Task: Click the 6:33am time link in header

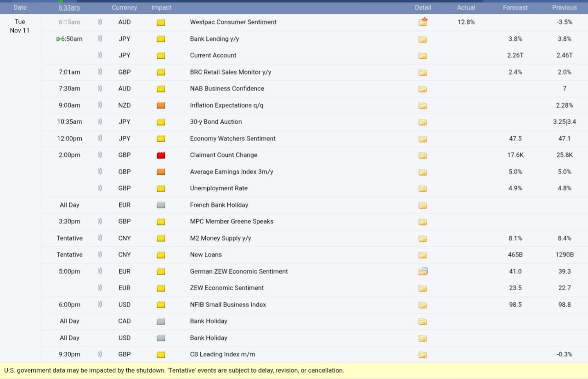Action: [x=69, y=7]
